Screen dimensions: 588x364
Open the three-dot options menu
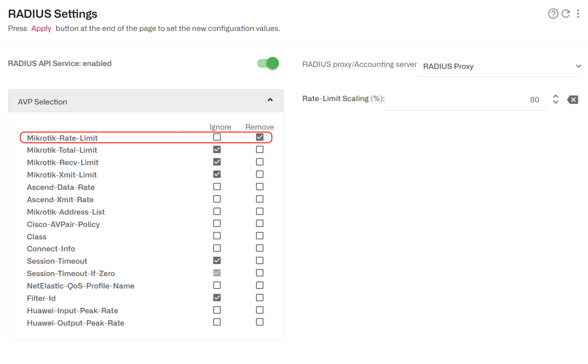tap(578, 14)
